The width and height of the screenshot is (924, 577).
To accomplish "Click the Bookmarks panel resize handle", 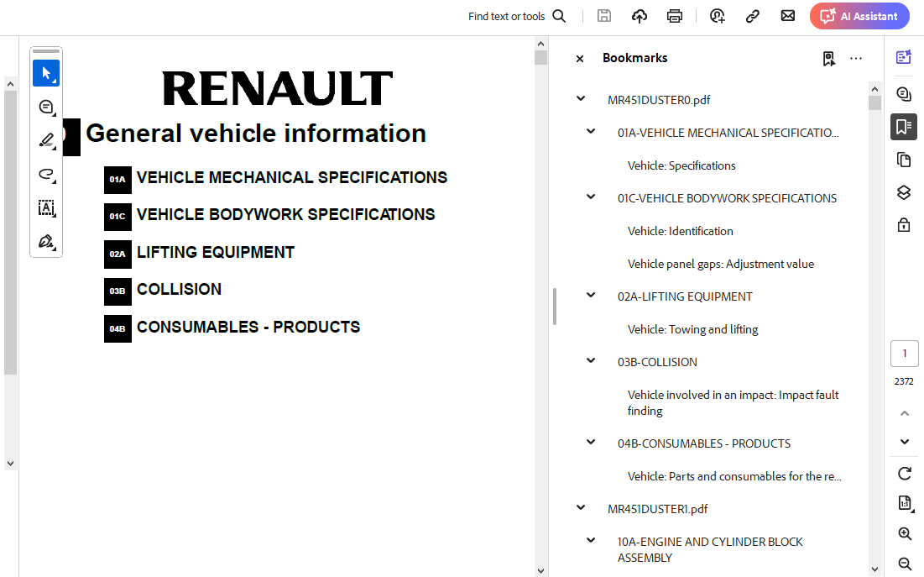I will click(x=555, y=307).
